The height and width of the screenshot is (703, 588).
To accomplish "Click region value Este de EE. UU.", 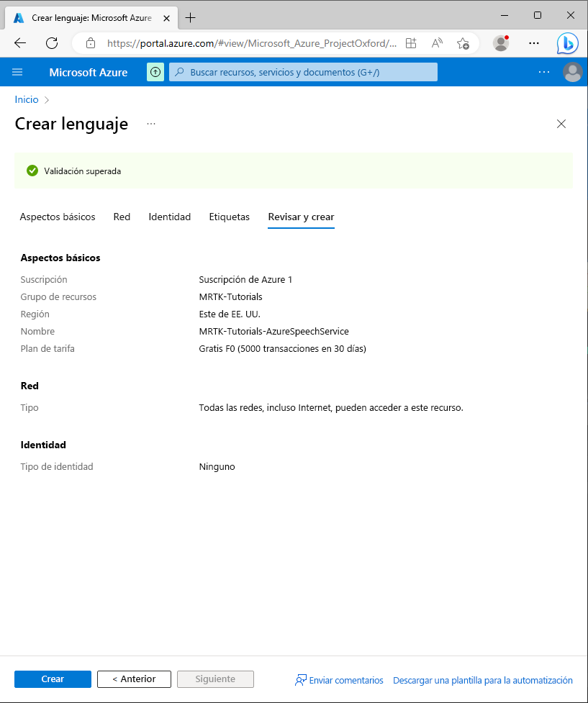I will click(x=230, y=314).
